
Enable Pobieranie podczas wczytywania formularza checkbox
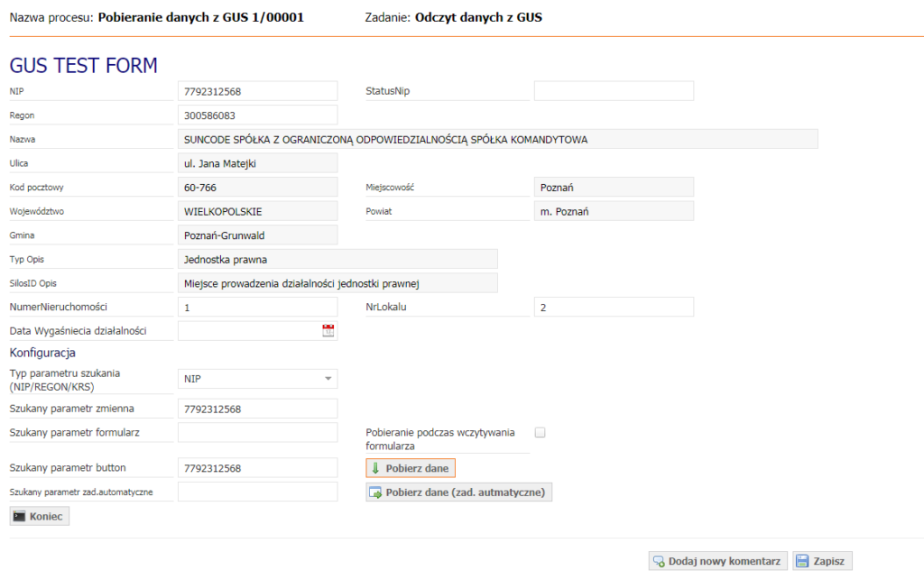tap(541, 433)
